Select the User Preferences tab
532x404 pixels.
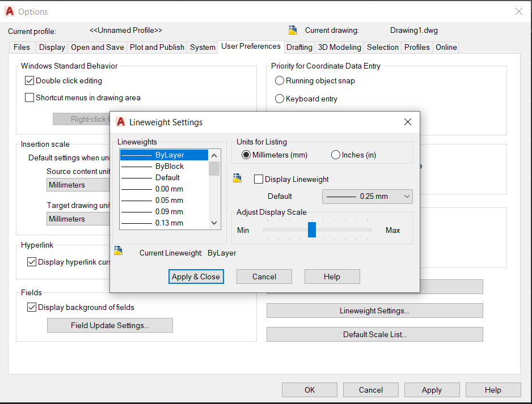pos(251,46)
